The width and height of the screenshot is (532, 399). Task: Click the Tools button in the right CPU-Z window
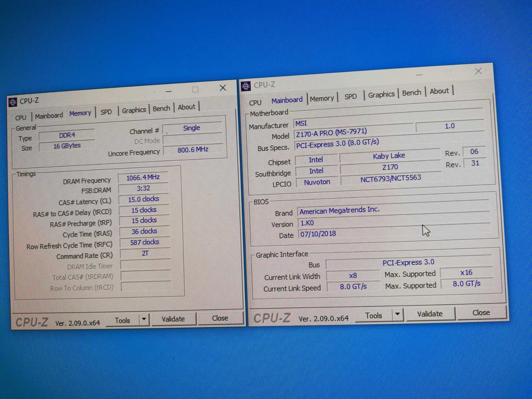coord(373,315)
